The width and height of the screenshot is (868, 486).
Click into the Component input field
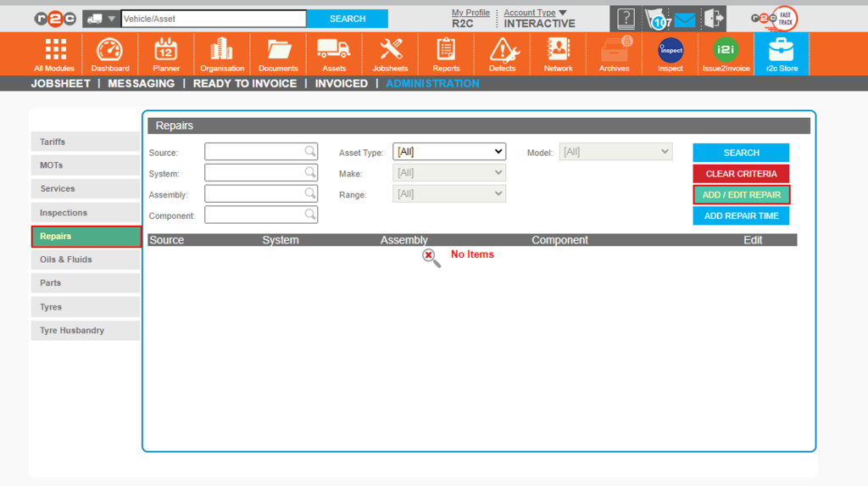[261, 215]
